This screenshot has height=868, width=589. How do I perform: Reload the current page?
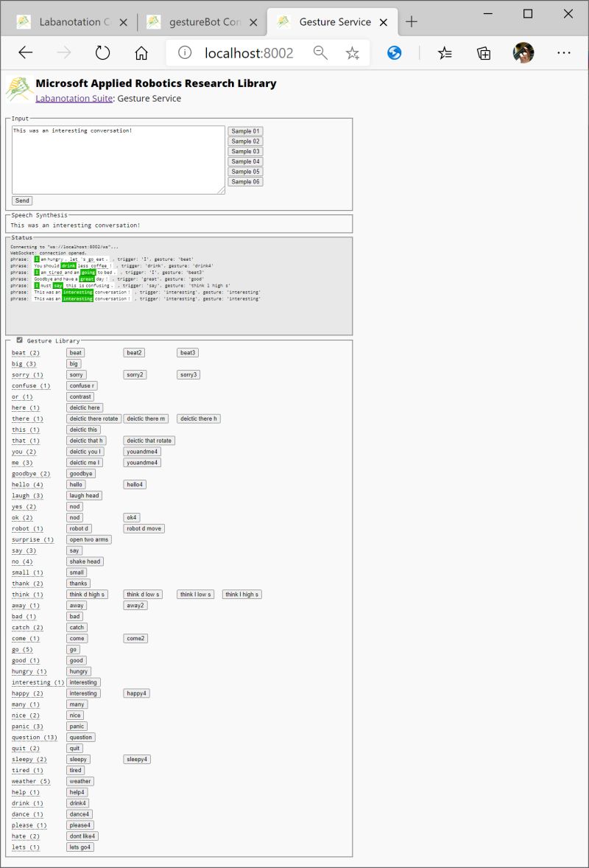pyautogui.click(x=102, y=52)
